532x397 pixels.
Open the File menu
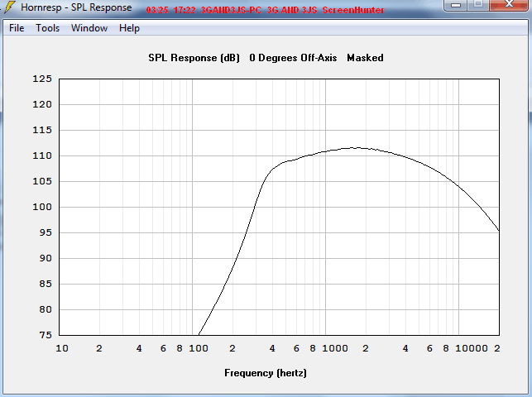point(17,28)
